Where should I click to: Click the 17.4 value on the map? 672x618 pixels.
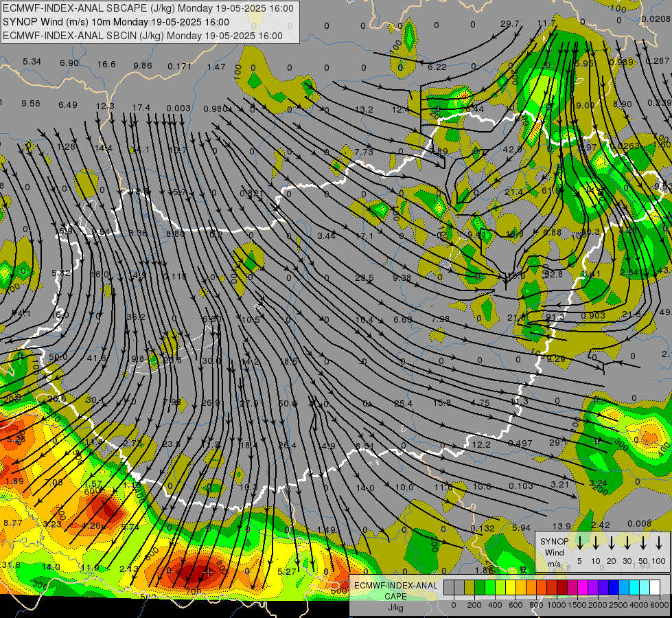[x=141, y=107]
